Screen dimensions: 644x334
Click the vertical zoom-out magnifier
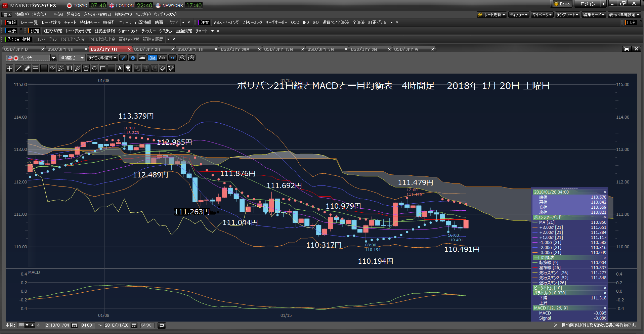point(182,58)
